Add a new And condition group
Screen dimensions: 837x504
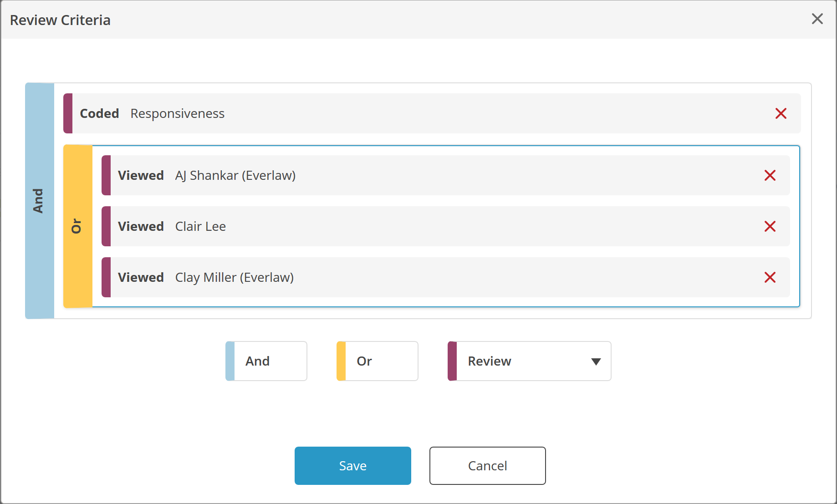pos(266,361)
